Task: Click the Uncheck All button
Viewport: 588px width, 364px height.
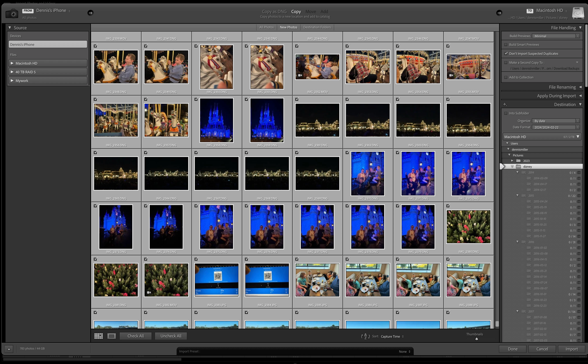Action: [171, 336]
